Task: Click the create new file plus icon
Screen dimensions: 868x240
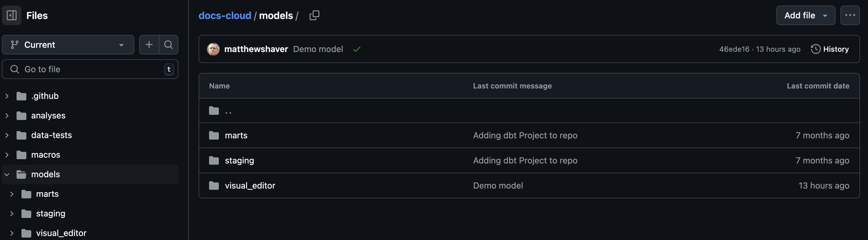Action: (149, 44)
